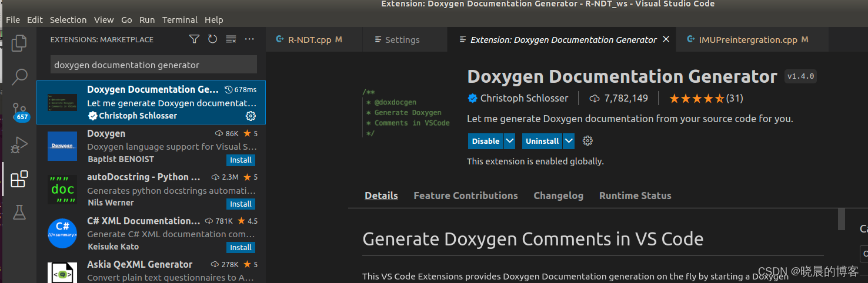The height and width of the screenshot is (283, 868).
Task: Expand the Uninstall button dropdown arrow
Action: [569, 141]
